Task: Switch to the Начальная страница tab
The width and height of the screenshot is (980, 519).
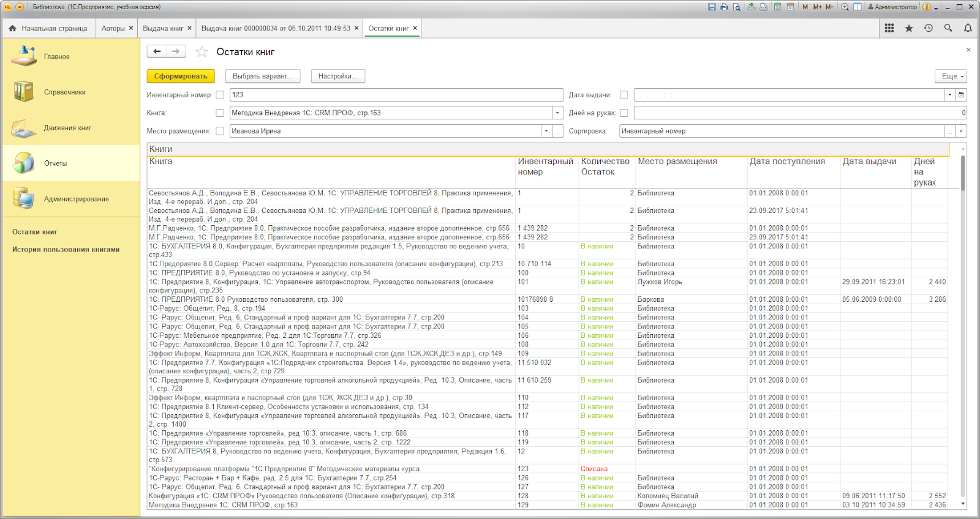Action: tap(49, 28)
